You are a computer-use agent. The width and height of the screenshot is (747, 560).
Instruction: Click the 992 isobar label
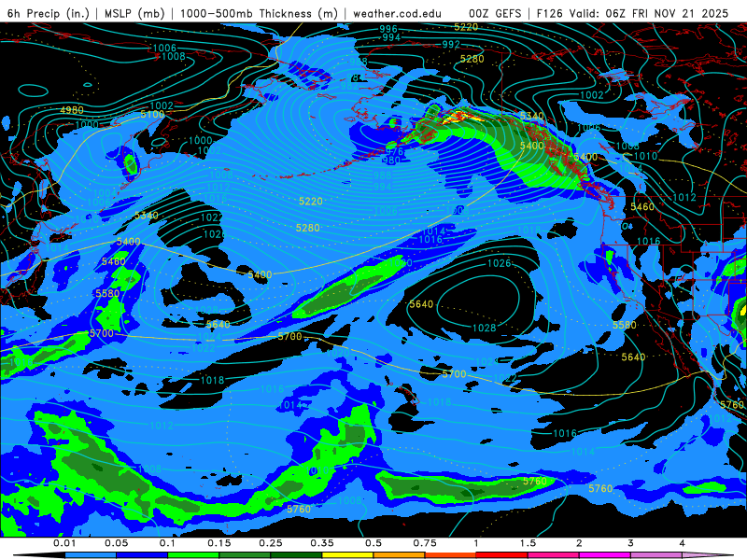point(451,44)
